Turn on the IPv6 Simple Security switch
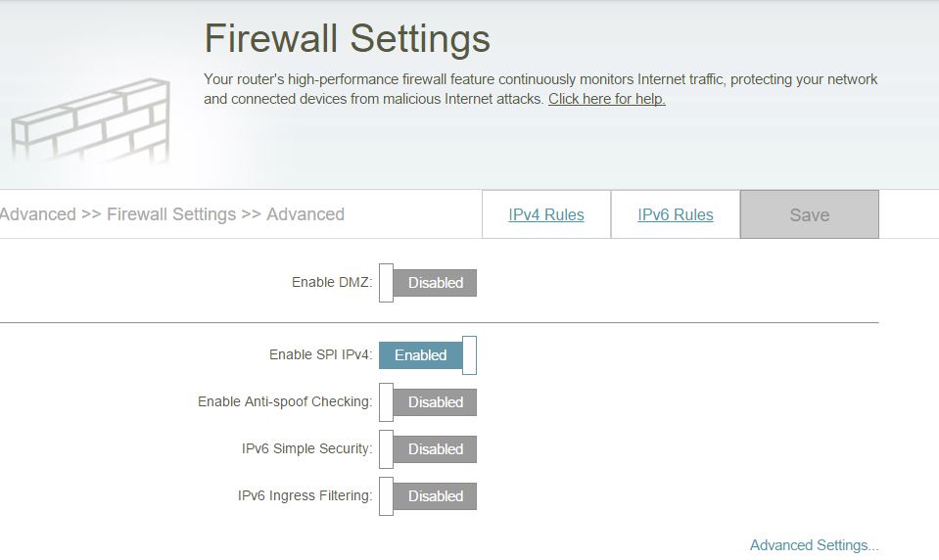This screenshot has width=939, height=560. coord(428,449)
